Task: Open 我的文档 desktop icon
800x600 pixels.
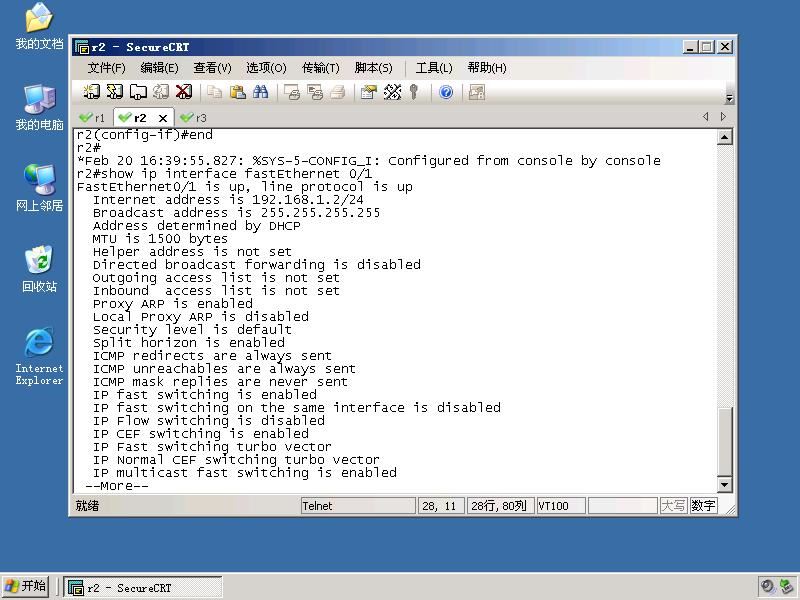Action: pyautogui.click(x=39, y=27)
